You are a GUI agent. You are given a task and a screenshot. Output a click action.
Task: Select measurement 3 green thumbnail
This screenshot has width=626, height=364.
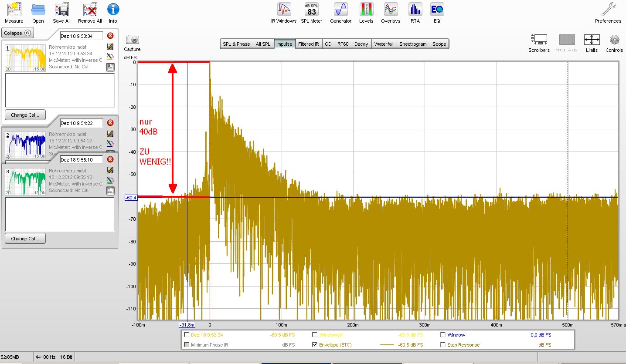[x=25, y=182]
